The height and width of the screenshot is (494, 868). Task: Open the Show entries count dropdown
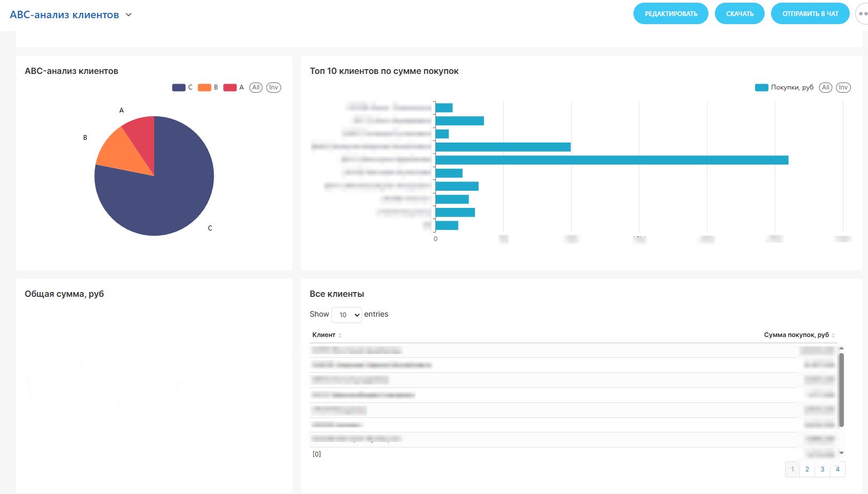tap(346, 315)
